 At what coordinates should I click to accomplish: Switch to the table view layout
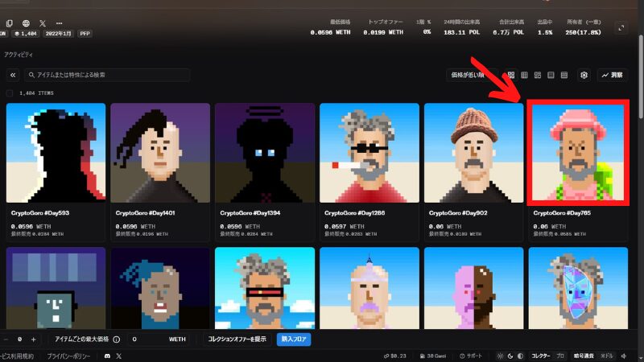(x=564, y=75)
